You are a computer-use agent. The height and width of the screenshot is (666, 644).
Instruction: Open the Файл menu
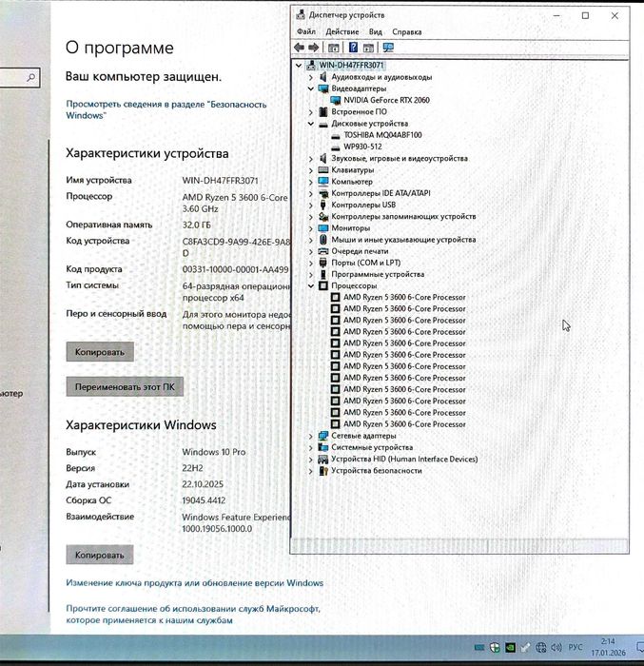pos(306,31)
